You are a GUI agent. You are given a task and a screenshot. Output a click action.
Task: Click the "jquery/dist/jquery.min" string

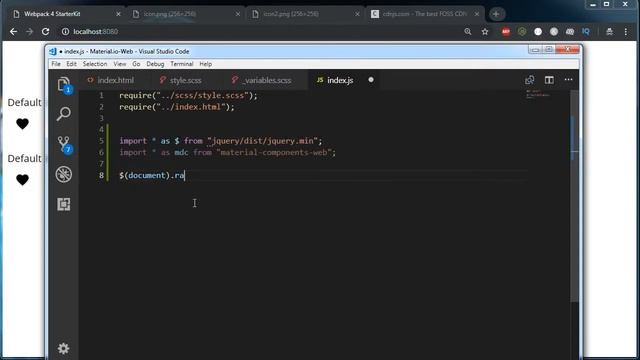coord(262,141)
